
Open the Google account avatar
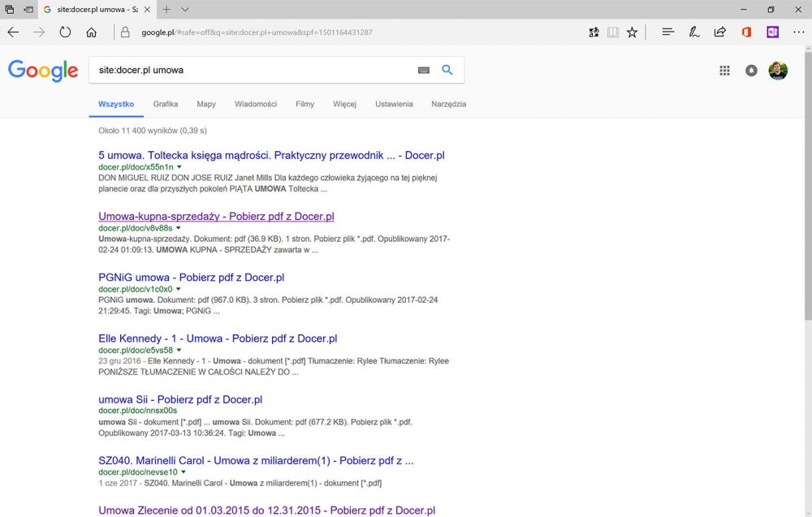pos(778,71)
